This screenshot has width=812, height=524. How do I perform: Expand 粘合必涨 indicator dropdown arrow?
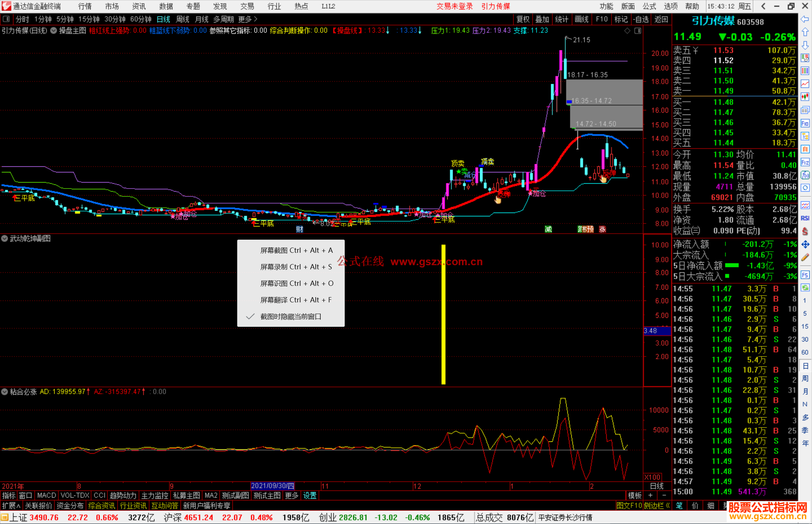click(x=5, y=392)
